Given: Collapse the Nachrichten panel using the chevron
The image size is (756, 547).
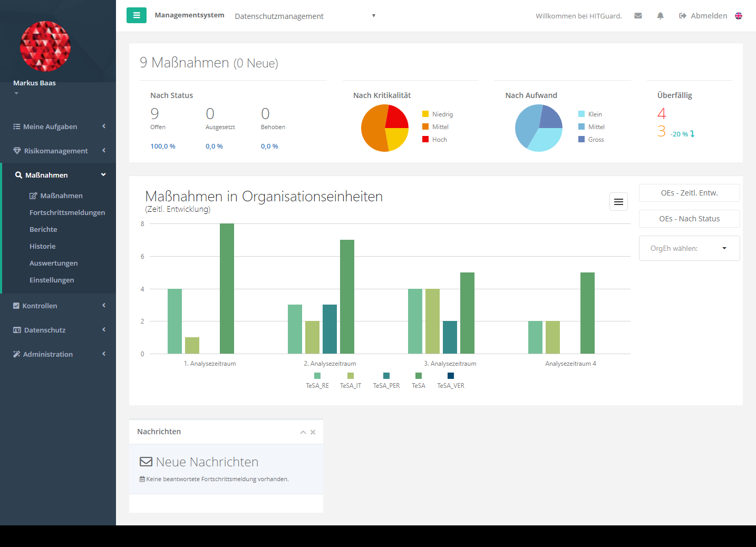Looking at the screenshot, I should click(303, 432).
